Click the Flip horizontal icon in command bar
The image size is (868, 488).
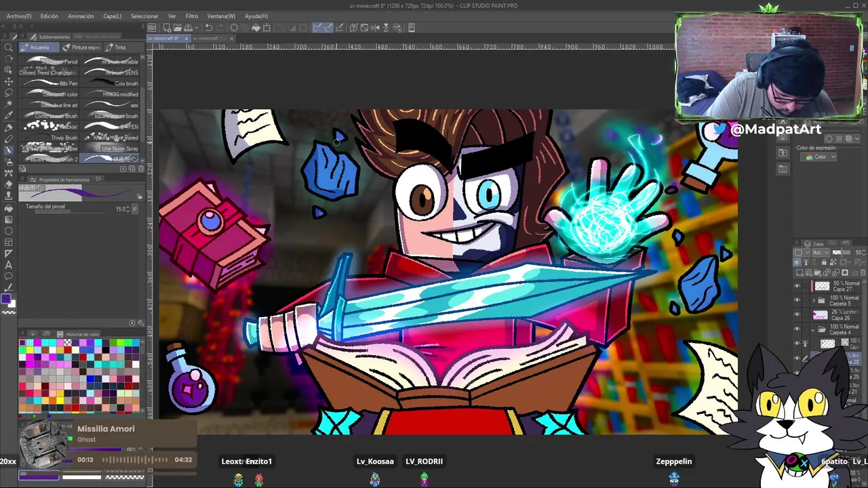tap(375, 28)
